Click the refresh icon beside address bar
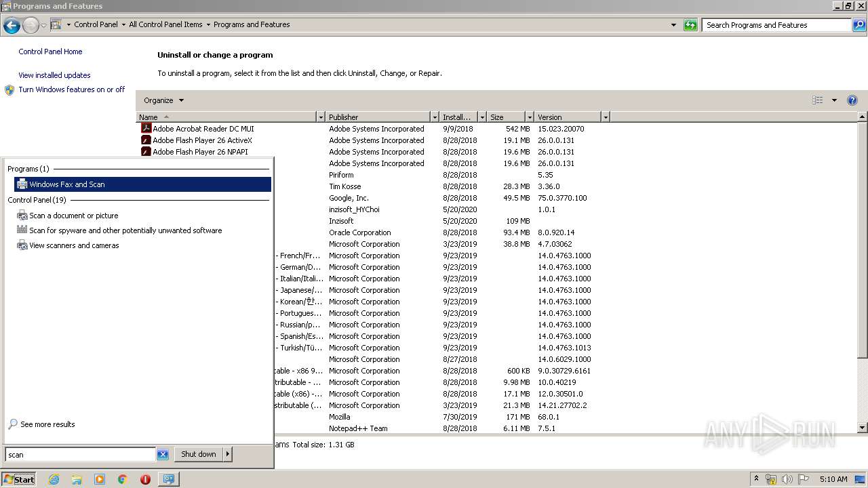The image size is (868, 488). tap(690, 25)
